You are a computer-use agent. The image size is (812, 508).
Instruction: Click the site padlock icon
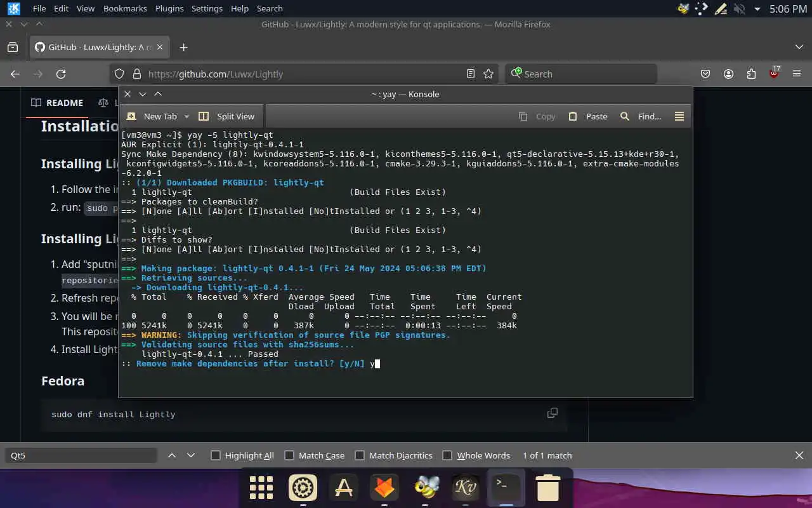136,74
